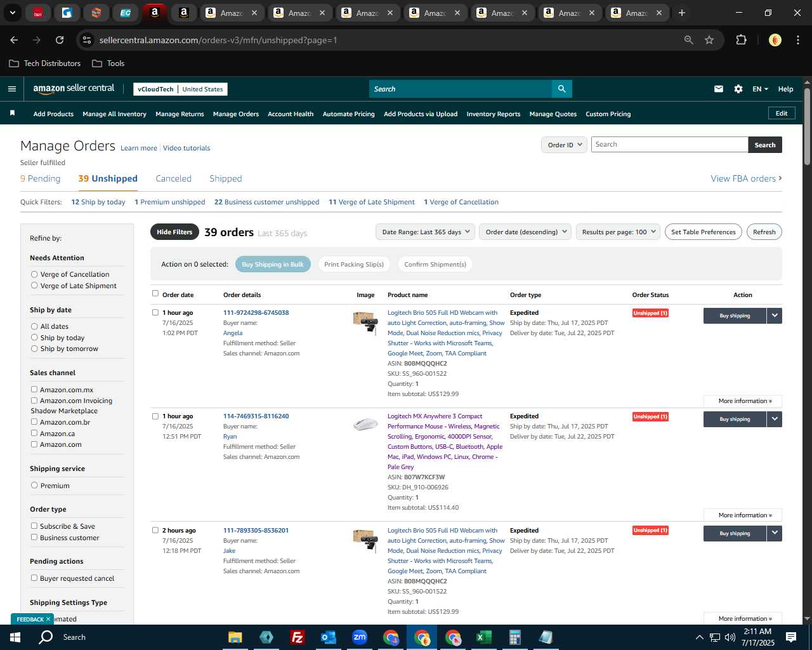Select the Premium shipping service radio
Screen dimensions: 812x650
click(x=34, y=486)
